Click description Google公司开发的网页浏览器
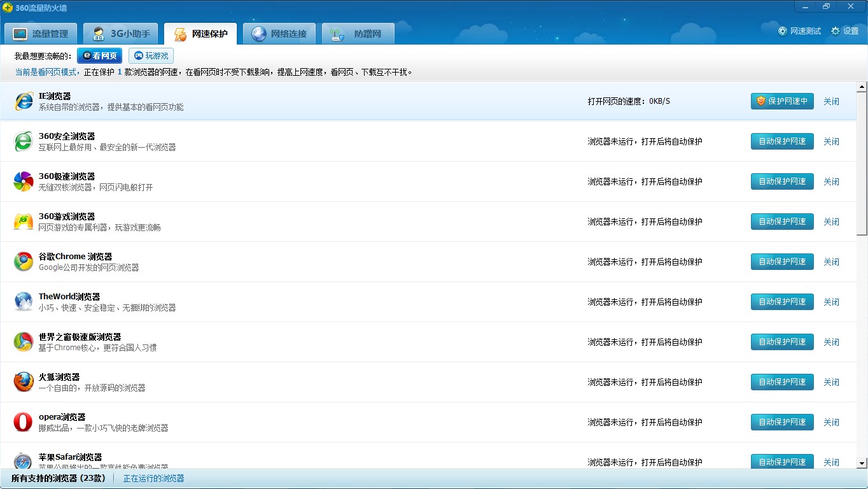 (88, 267)
